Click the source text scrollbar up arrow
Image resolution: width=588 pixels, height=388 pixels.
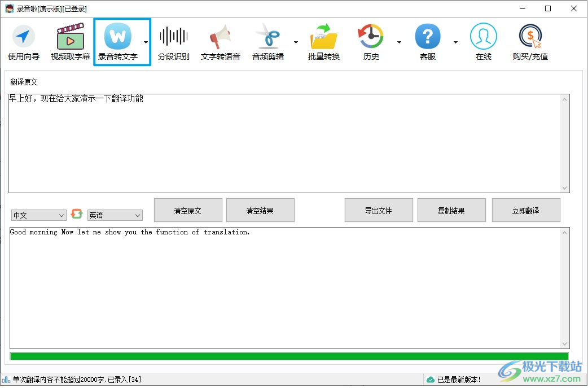coord(564,99)
